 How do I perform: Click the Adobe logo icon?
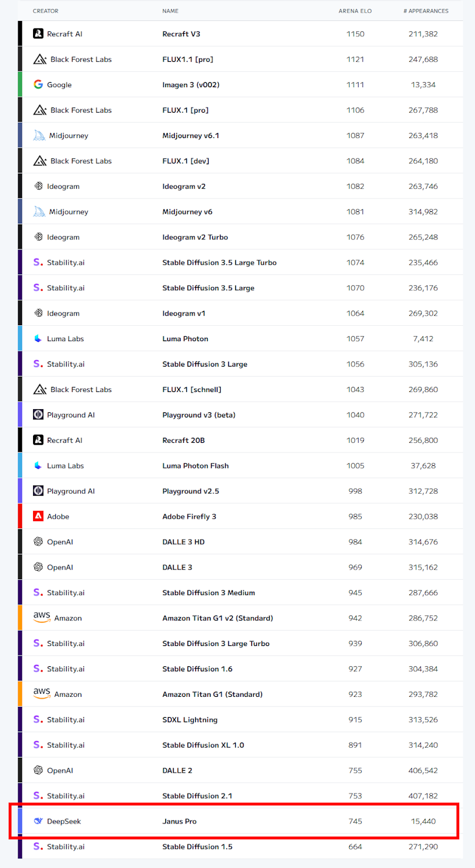pyautogui.click(x=38, y=516)
